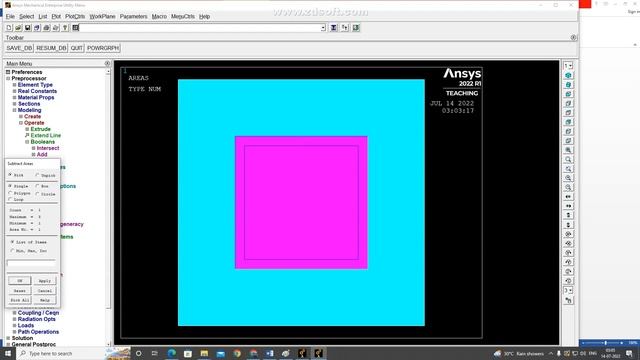The width and height of the screenshot is (640, 360).
Task: Collapse the Toolbar panel icon
Action: 573,38
